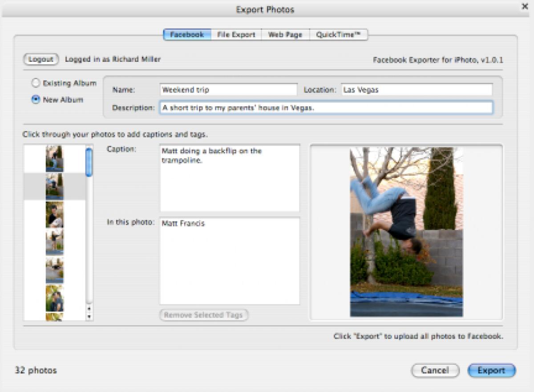Screen dimensions: 534x392
Task: Select the New Album radio button
Action: [35, 100]
